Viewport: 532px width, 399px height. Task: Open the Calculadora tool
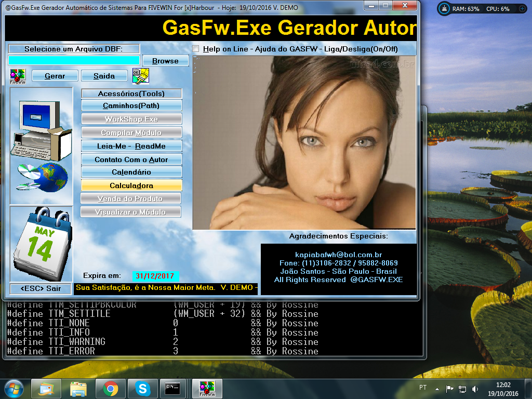pos(131,185)
